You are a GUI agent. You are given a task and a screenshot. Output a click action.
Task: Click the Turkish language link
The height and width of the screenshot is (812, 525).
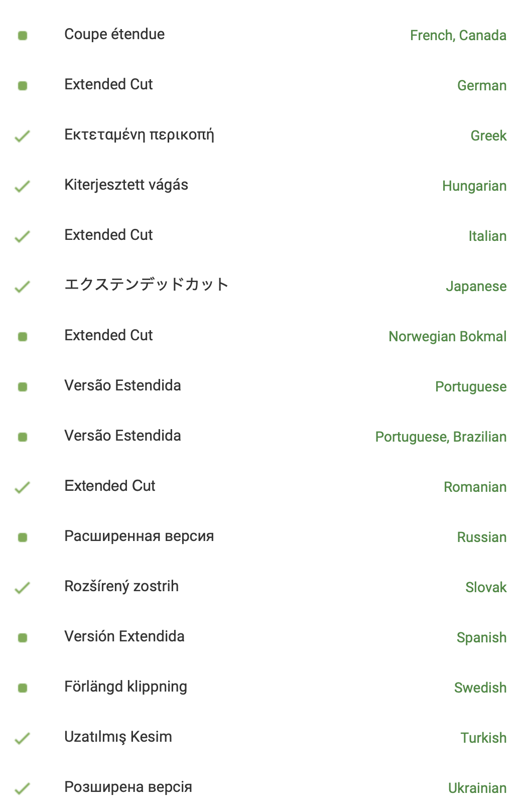click(x=484, y=738)
